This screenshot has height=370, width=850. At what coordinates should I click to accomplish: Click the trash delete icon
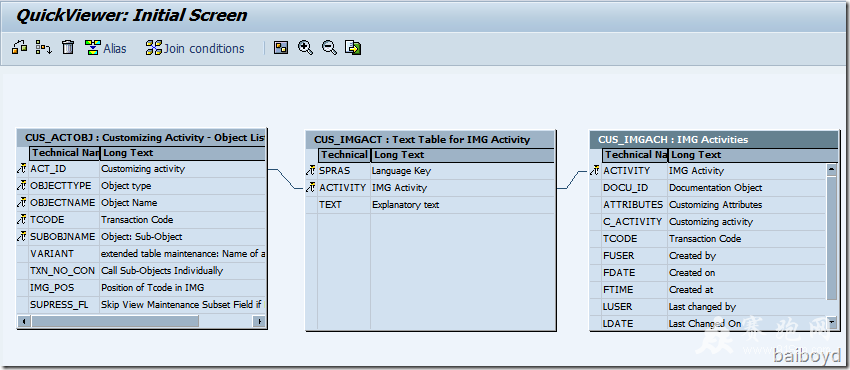(68, 48)
